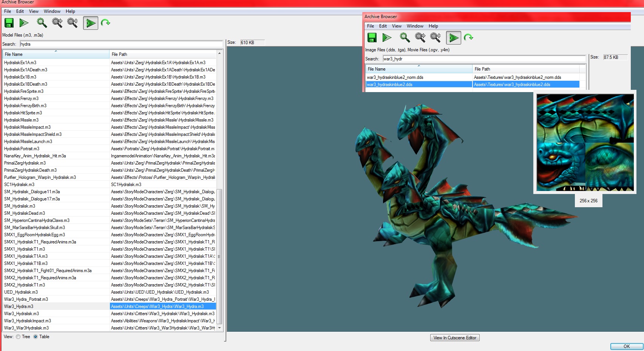This screenshot has width=644, height=351.
Task: Sort by File Name in the Image Files list
Action: click(x=419, y=69)
